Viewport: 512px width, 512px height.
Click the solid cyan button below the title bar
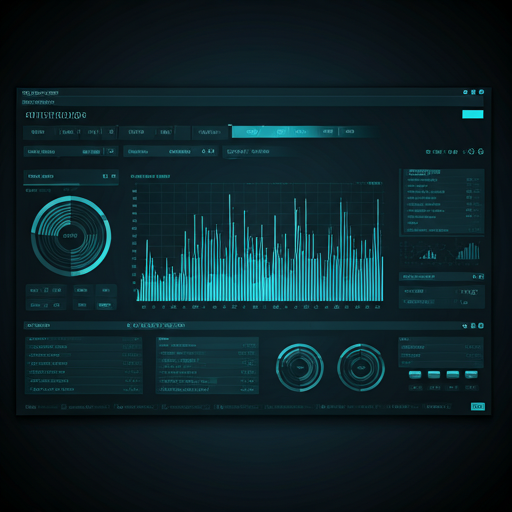(472, 114)
